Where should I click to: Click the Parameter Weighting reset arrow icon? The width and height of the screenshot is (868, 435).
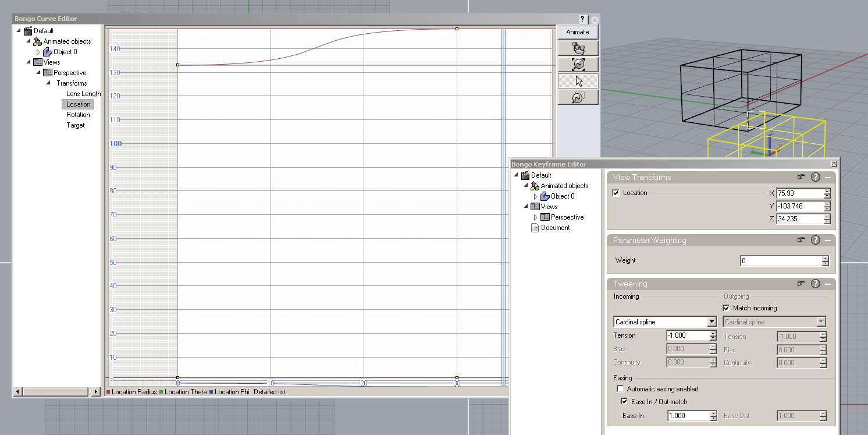(801, 240)
